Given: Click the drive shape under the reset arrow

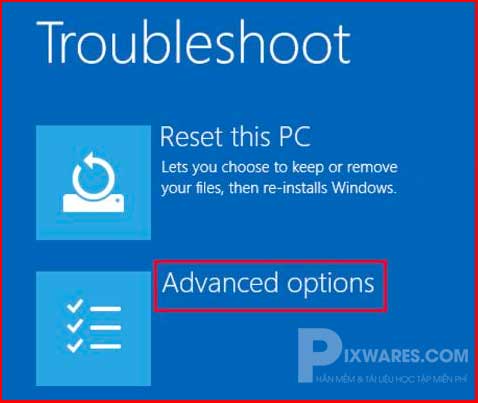Looking at the screenshot, I should click(x=93, y=203).
